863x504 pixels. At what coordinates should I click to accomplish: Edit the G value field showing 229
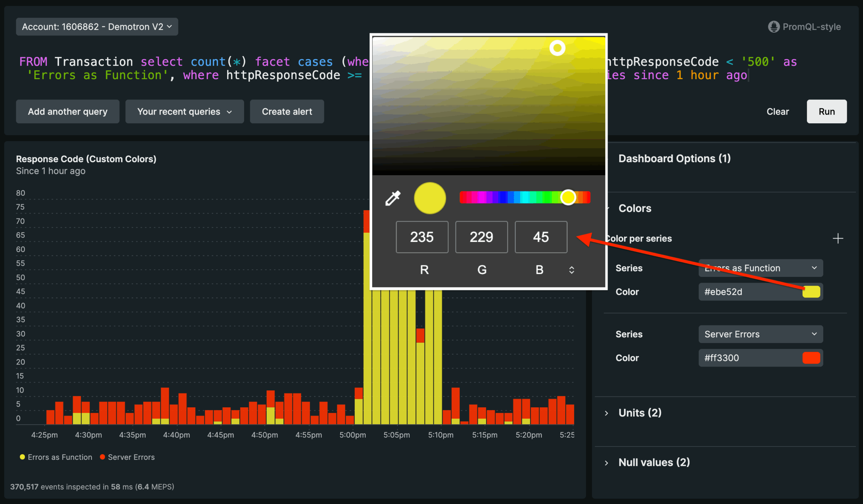tap(481, 237)
